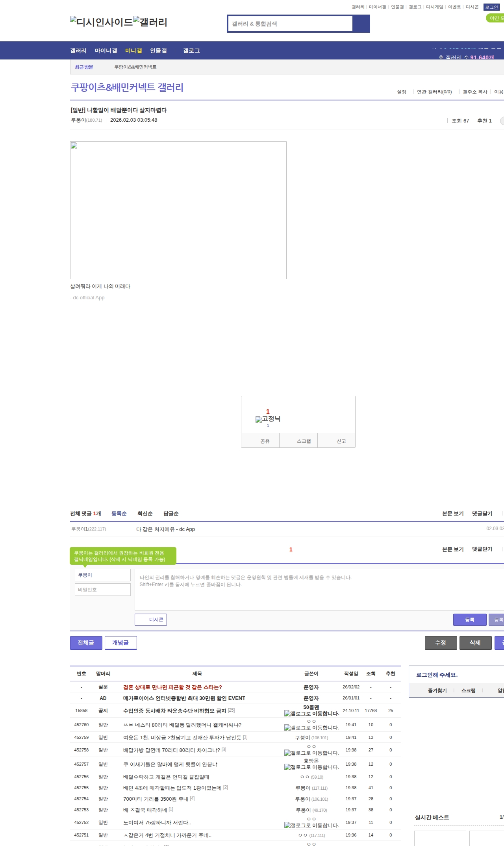Screen dimensions: 504x846
Task: Copy gallery address with 갤주소 복사
Action: pos(475,92)
